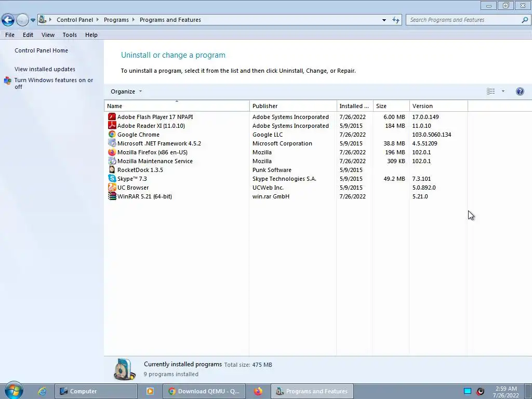Click the Control Panel address bar icon
532x399 pixels.
(42, 19)
